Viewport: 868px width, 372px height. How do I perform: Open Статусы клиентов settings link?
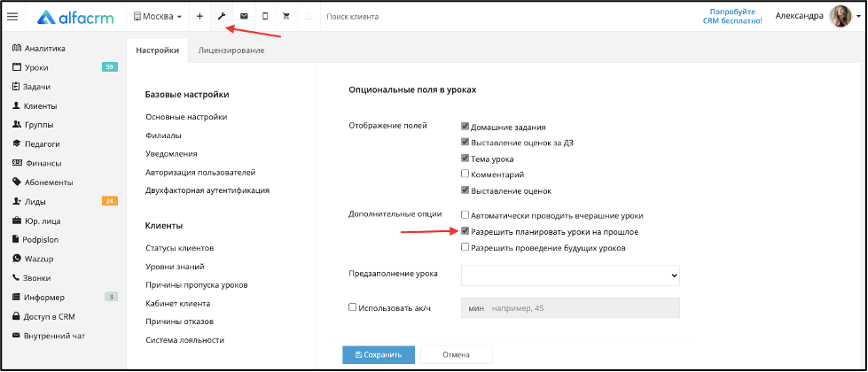(180, 248)
